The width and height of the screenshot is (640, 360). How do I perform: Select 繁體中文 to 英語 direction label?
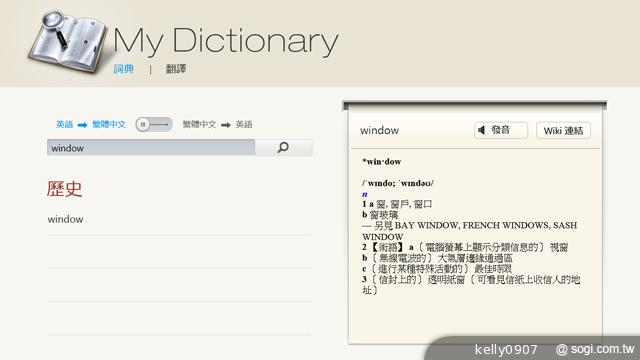pyautogui.click(x=217, y=124)
